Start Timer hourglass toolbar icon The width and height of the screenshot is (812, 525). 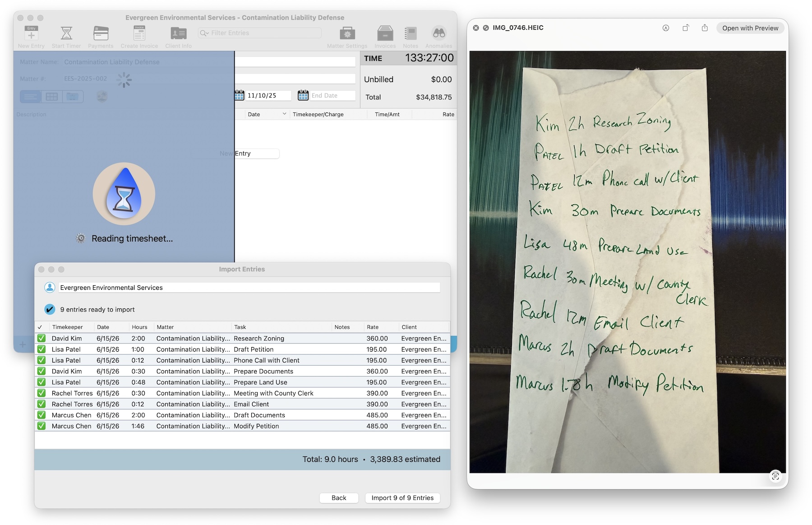pyautogui.click(x=66, y=33)
